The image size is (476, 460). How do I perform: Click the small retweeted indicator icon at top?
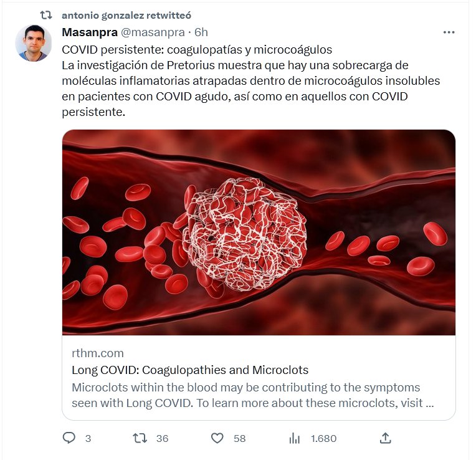pos(46,16)
